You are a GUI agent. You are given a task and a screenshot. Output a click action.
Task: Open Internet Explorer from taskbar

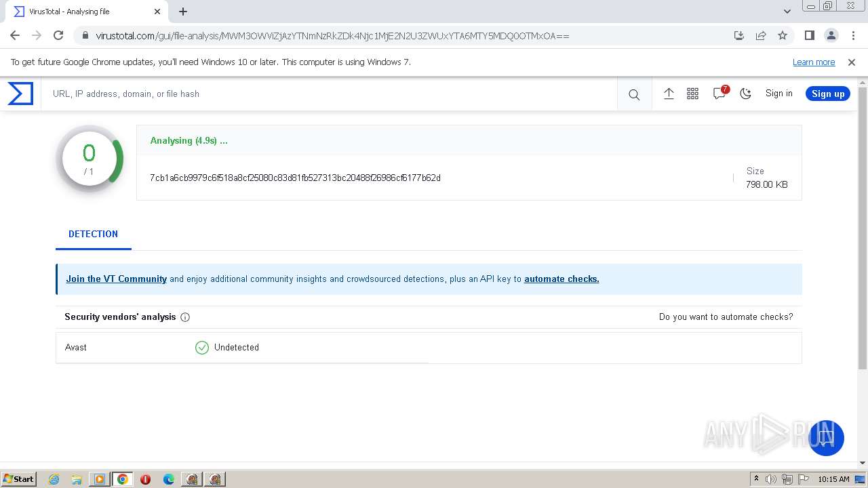point(54,479)
